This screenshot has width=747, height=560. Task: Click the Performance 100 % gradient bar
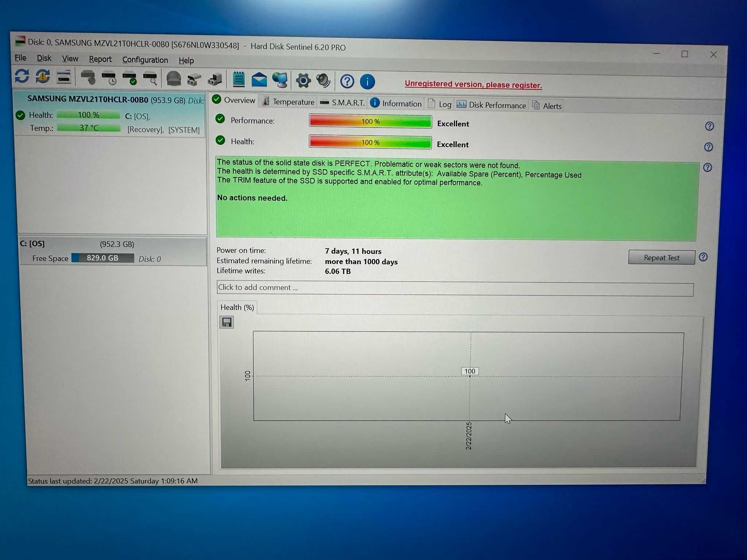click(370, 121)
